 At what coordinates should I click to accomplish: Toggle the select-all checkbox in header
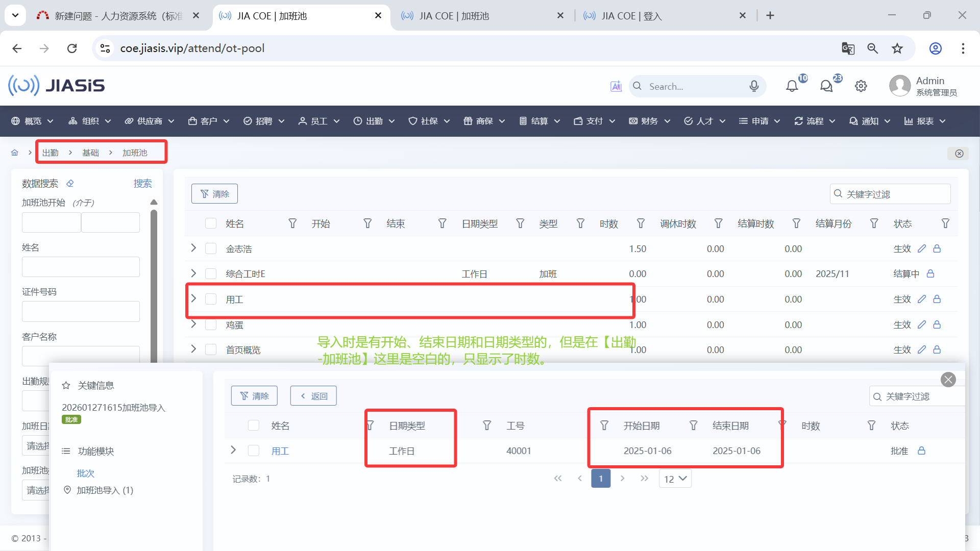tap(211, 223)
